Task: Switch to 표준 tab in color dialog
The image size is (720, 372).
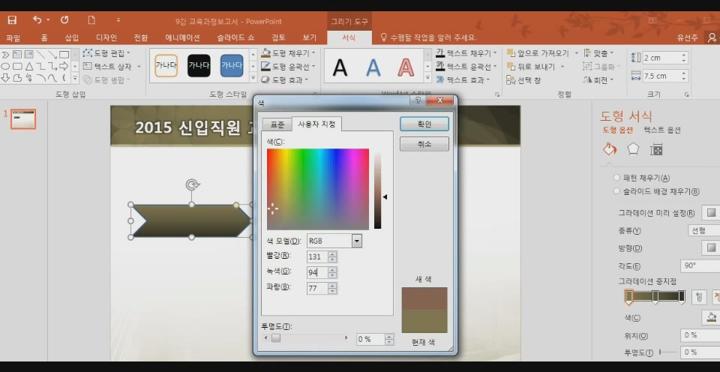Action: click(x=277, y=124)
